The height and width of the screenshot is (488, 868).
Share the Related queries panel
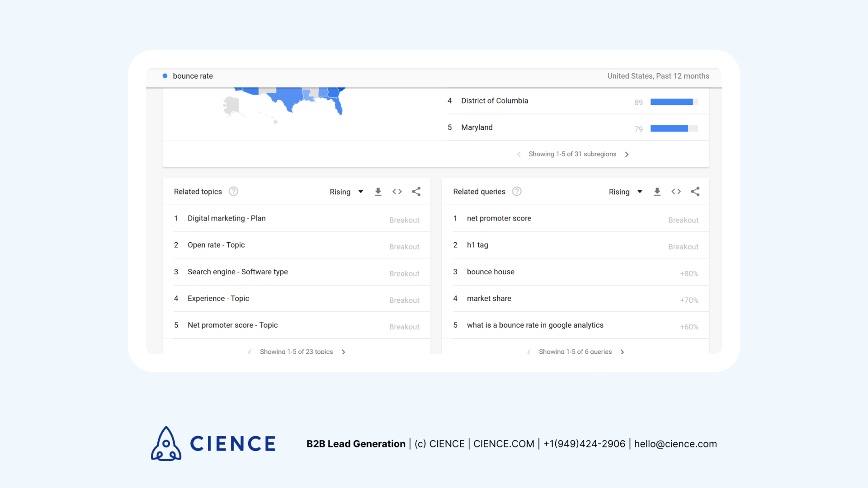[695, 192]
